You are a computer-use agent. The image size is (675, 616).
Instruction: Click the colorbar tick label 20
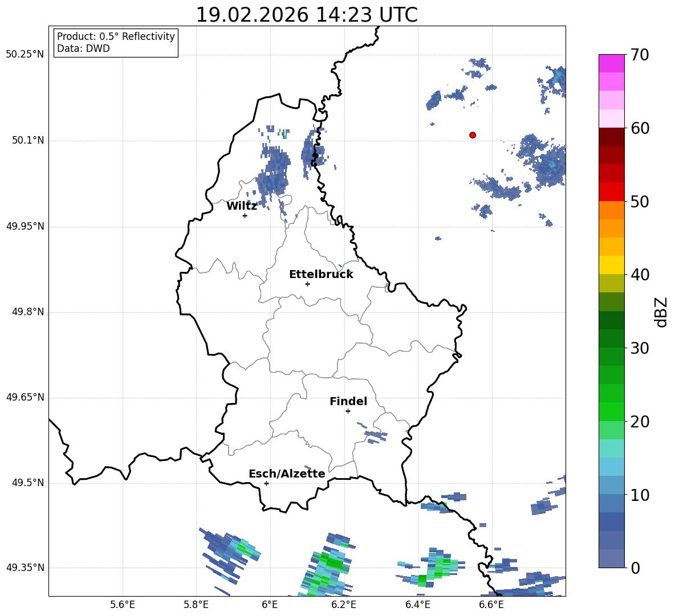tap(640, 422)
